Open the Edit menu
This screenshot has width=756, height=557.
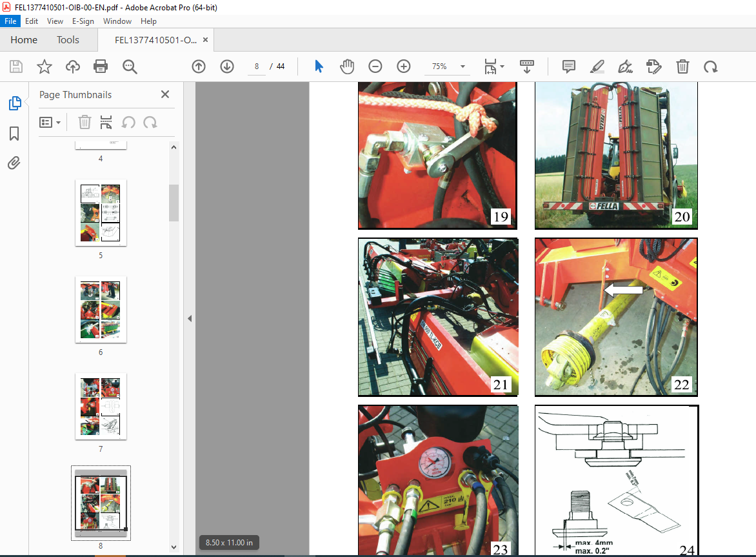(x=32, y=21)
